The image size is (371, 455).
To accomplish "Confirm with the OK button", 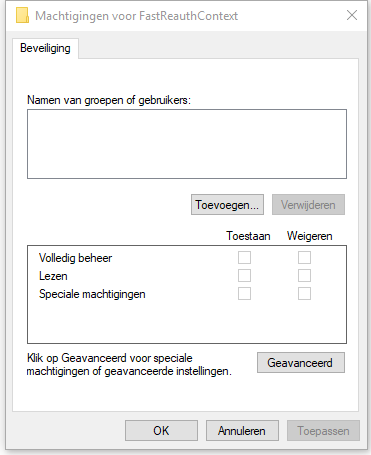I will pyautogui.click(x=161, y=431).
